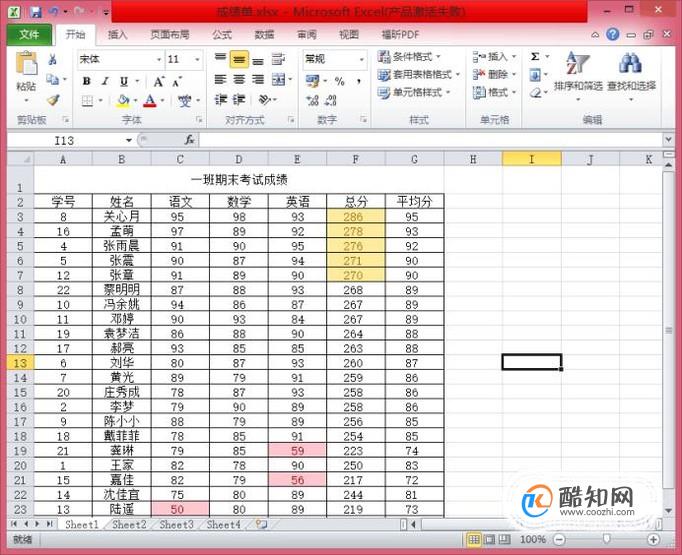Decrease font size with small A
Viewport: 682px width, 555px height.
(x=177, y=81)
